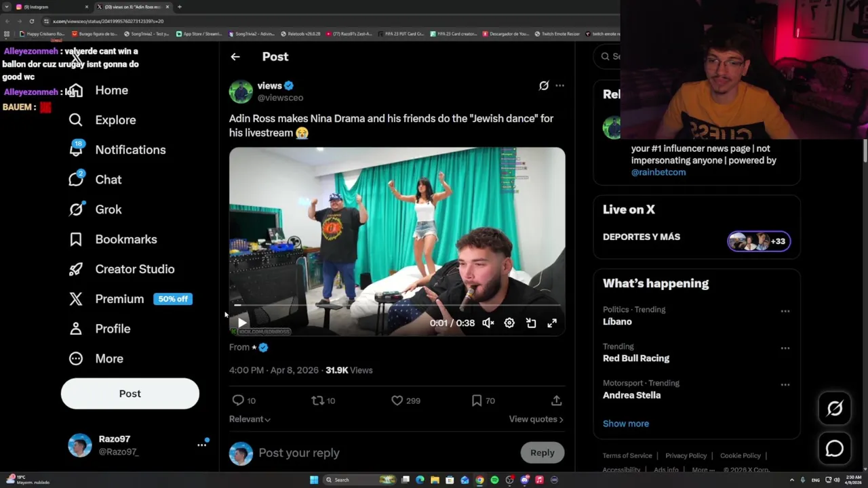868x488 pixels.
Task: Open Explore from the X sidebar
Action: tap(102, 120)
